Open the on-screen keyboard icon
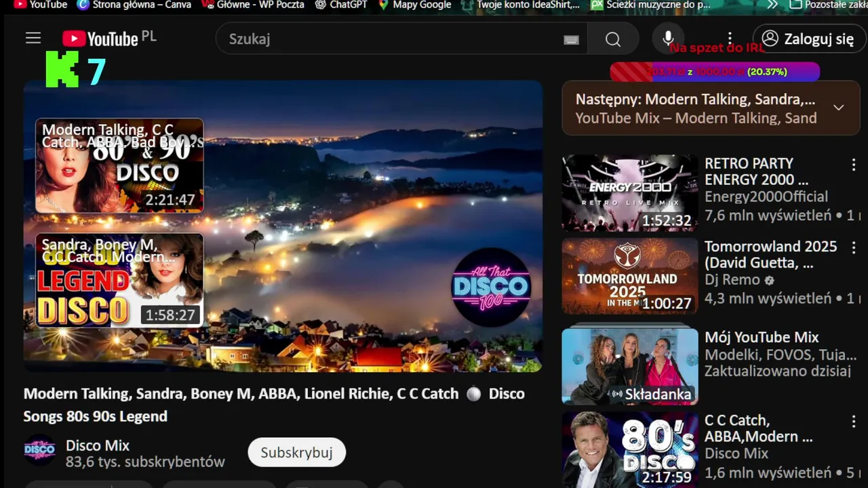This screenshot has width=868, height=488. (x=572, y=39)
